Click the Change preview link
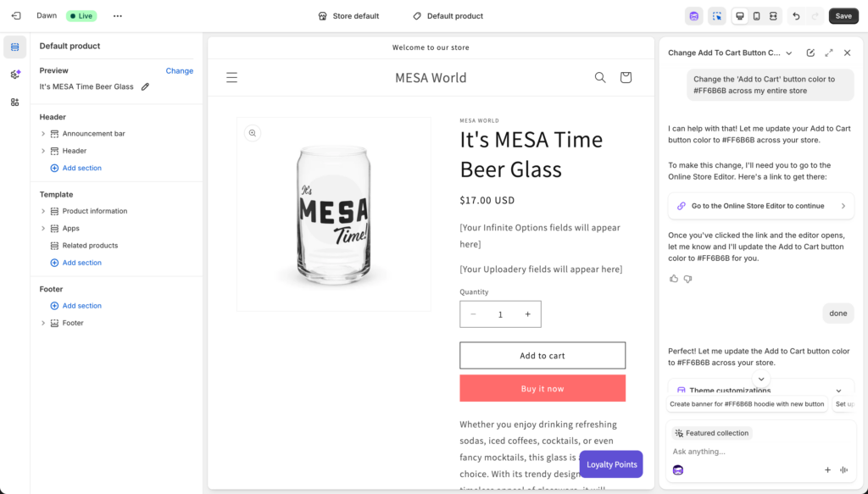The image size is (868, 494). tap(179, 71)
